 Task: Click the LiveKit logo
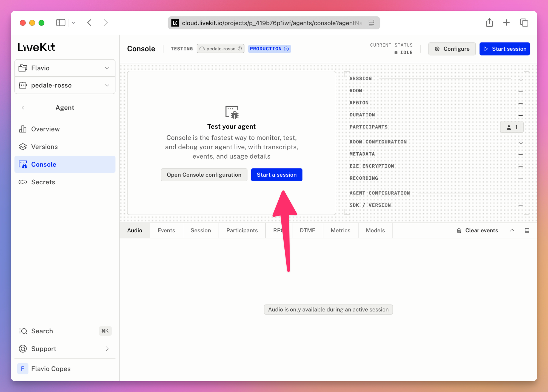pos(36,47)
